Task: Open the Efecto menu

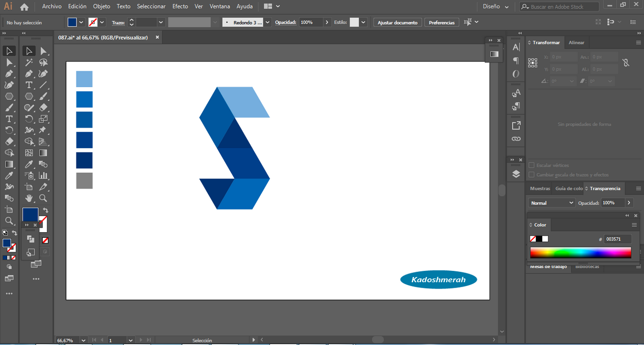Action: click(180, 7)
